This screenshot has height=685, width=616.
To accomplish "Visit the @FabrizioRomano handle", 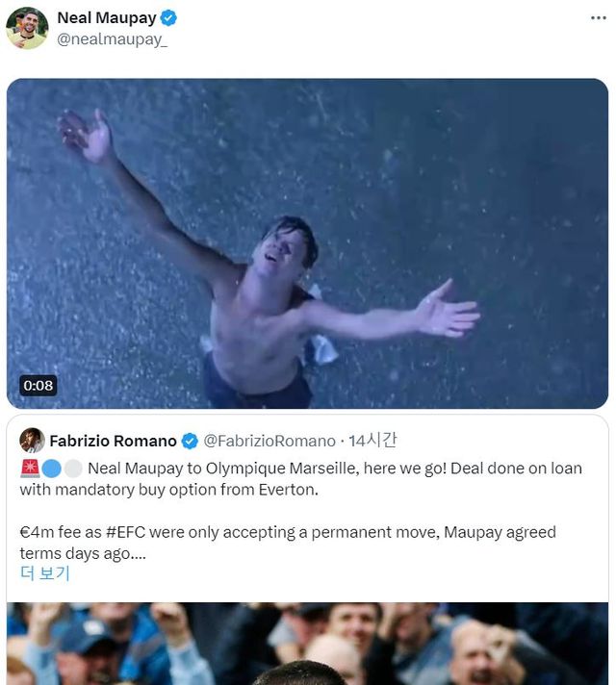I will [x=269, y=441].
